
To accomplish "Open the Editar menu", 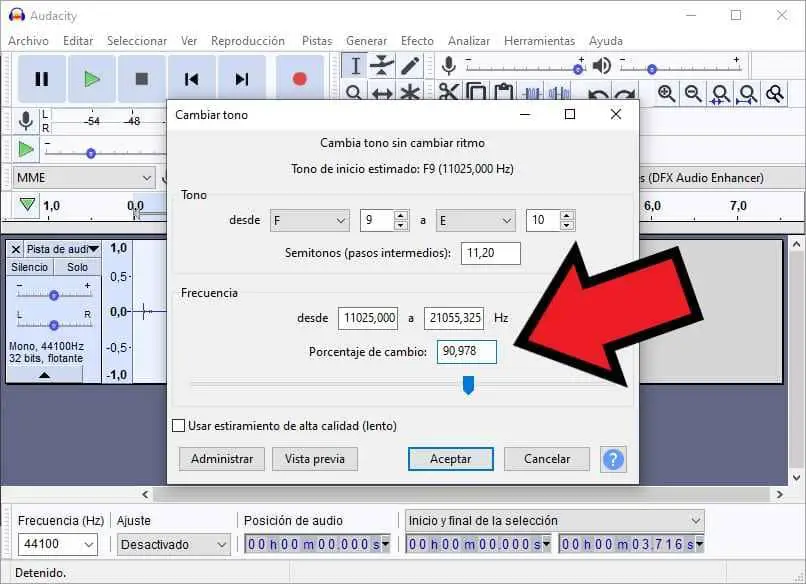I will [78, 41].
